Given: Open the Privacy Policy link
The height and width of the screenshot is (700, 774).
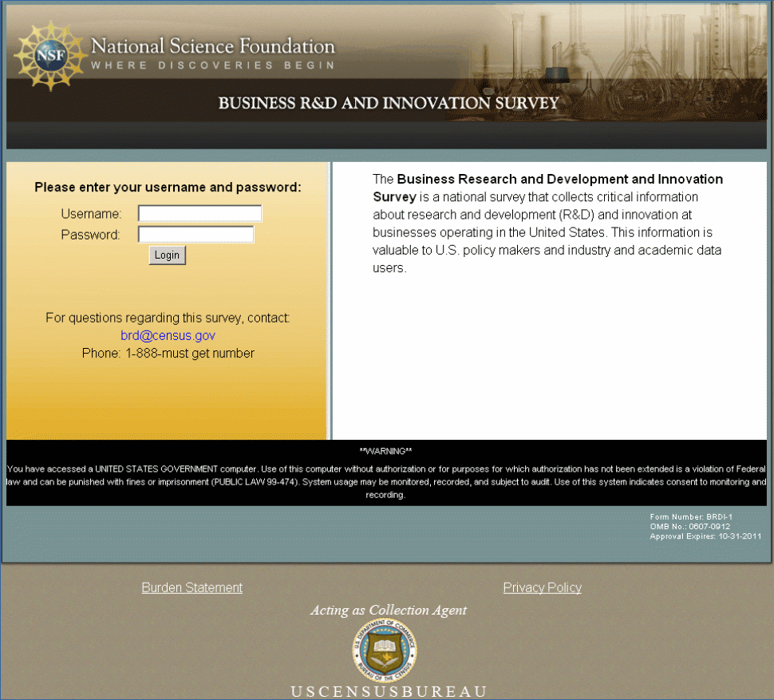Looking at the screenshot, I should tap(542, 587).
